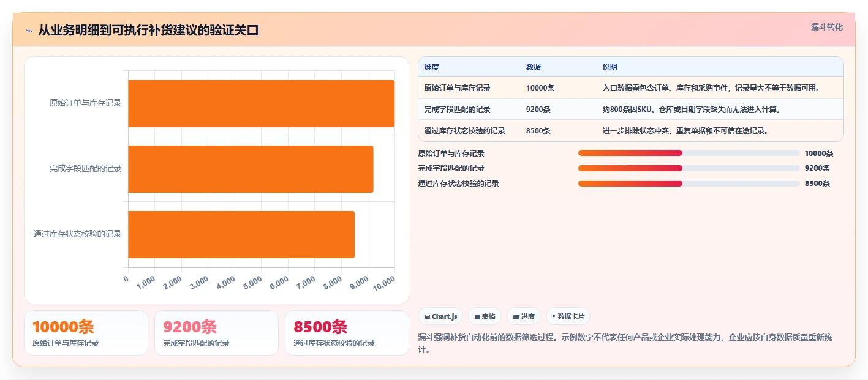
Task: Click the 1,000 tick on the chart axis
Action: 146,282
